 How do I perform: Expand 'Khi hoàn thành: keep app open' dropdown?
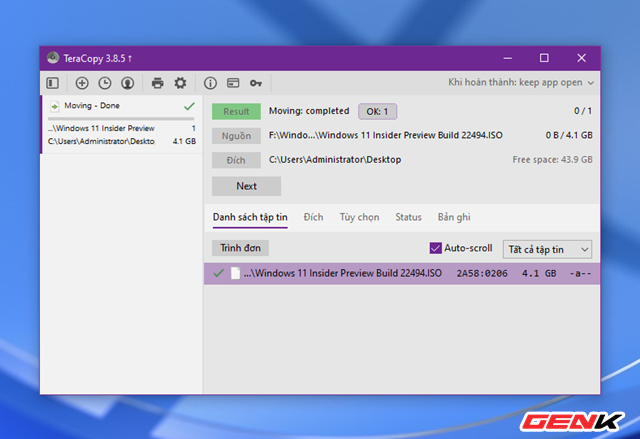pyautogui.click(x=521, y=83)
